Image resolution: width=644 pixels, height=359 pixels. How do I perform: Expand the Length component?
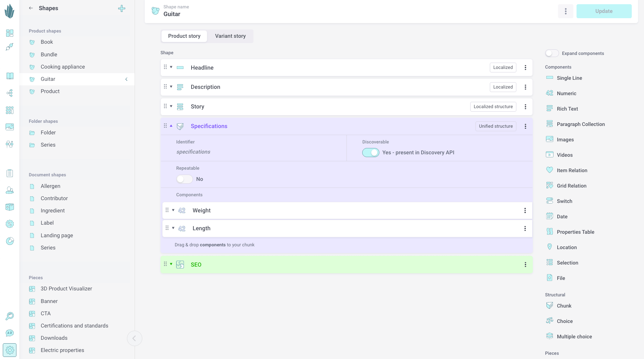(x=173, y=228)
